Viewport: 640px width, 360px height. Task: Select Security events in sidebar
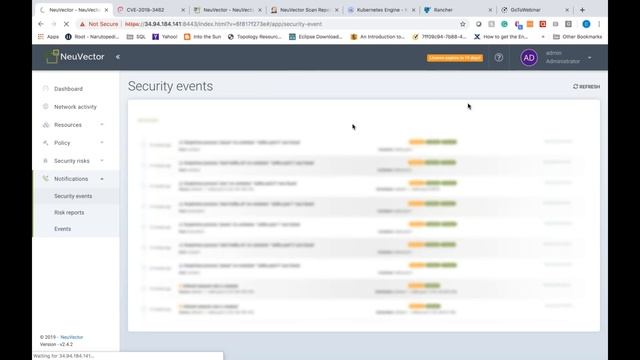[x=73, y=196]
